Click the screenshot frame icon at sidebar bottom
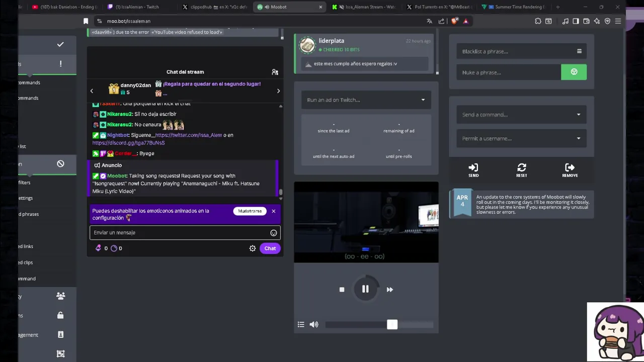 [x=60, y=354]
